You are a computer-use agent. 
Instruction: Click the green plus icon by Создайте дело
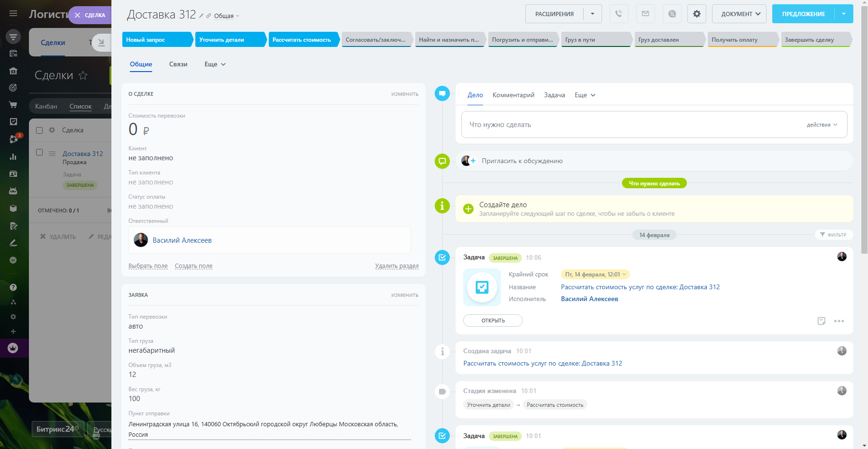pyautogui.click(x=468, y=209)
